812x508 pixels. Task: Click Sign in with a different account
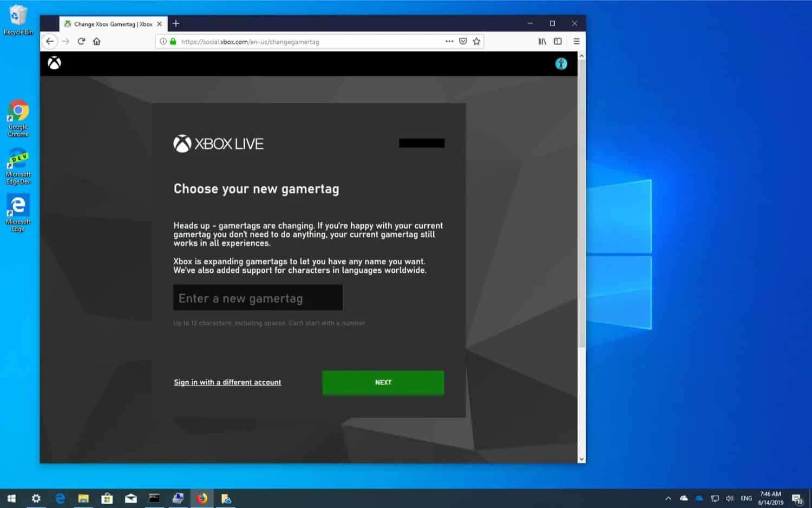pos(227,382)
